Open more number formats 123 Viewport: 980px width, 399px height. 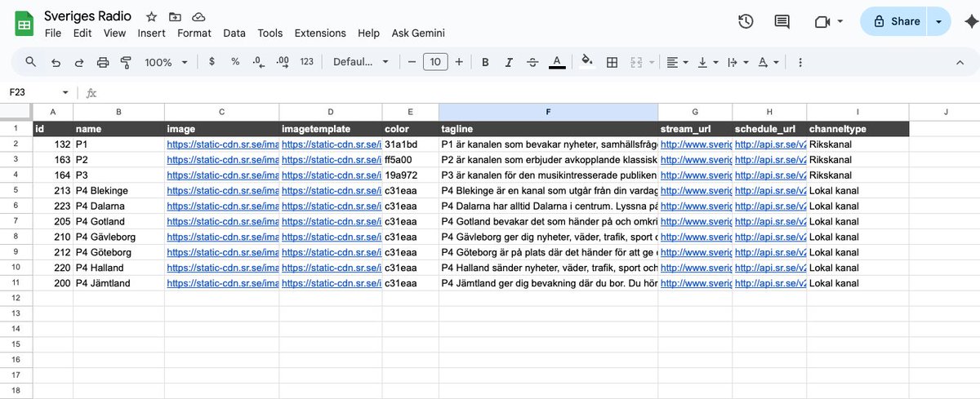pyautogui.click(x=307, y=62)
